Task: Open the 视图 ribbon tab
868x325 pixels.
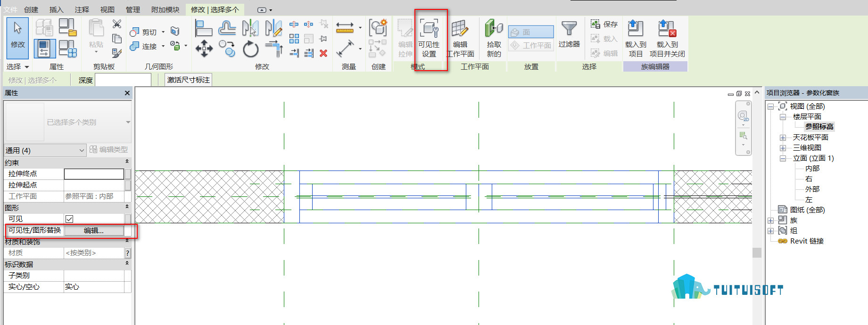Action: (x=107, y=9)
